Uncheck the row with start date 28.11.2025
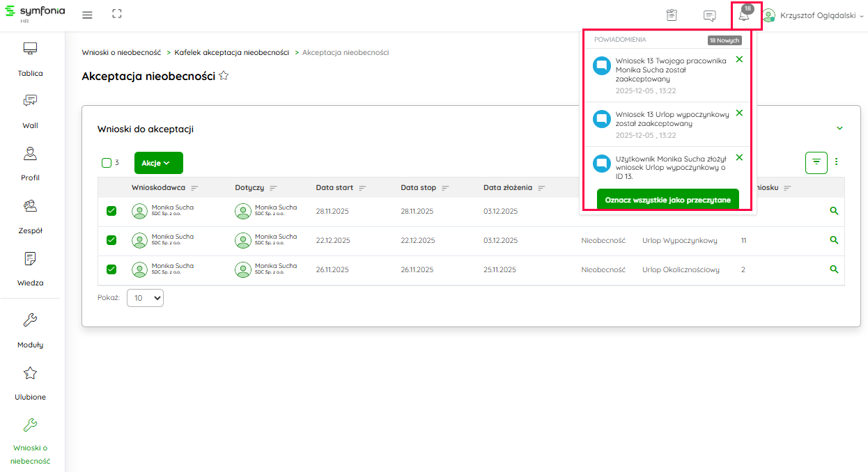868x472 pixels. point(111,211)
